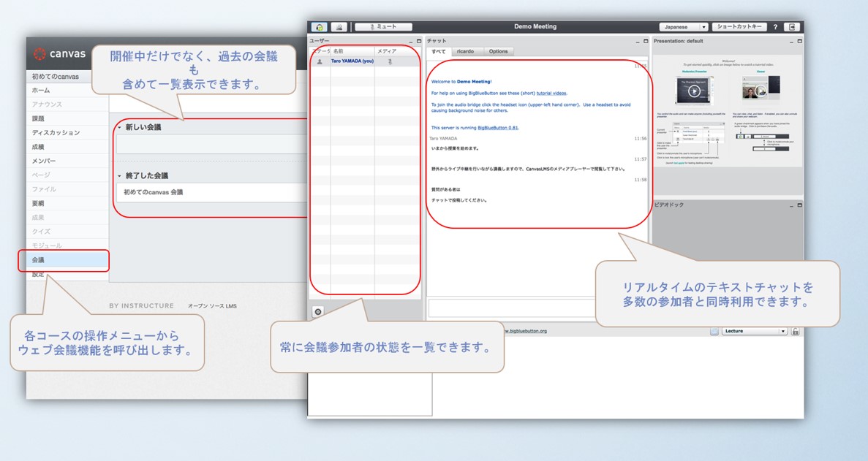Open クイズ in Canvas sidebar
This screenshot has height=461, width=868.
tap(41, 231)
